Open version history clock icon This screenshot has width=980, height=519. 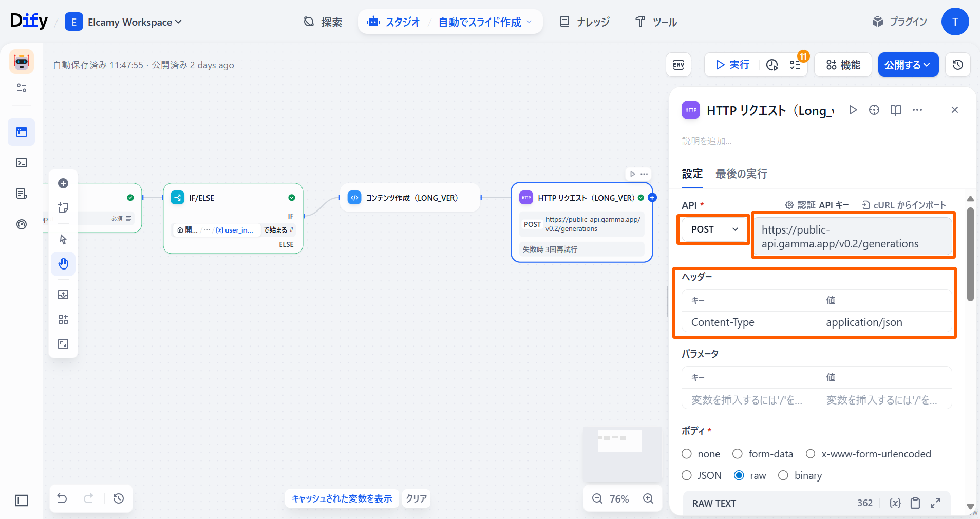point(957,65)
